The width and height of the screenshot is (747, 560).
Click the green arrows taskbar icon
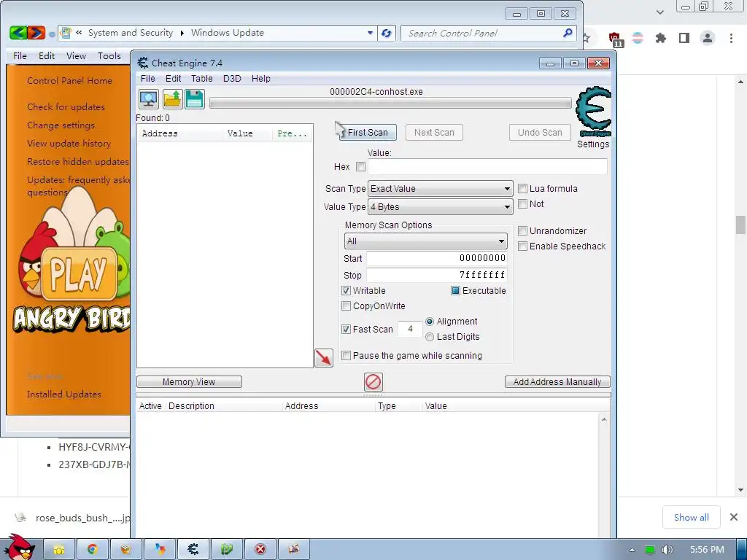[x=227, y=549]
